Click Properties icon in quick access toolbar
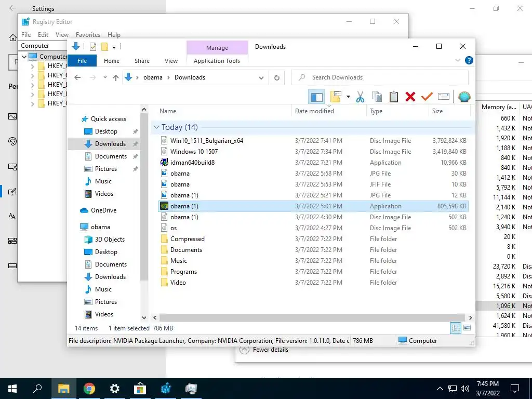 pyautogui.click(x=93, y=47)
